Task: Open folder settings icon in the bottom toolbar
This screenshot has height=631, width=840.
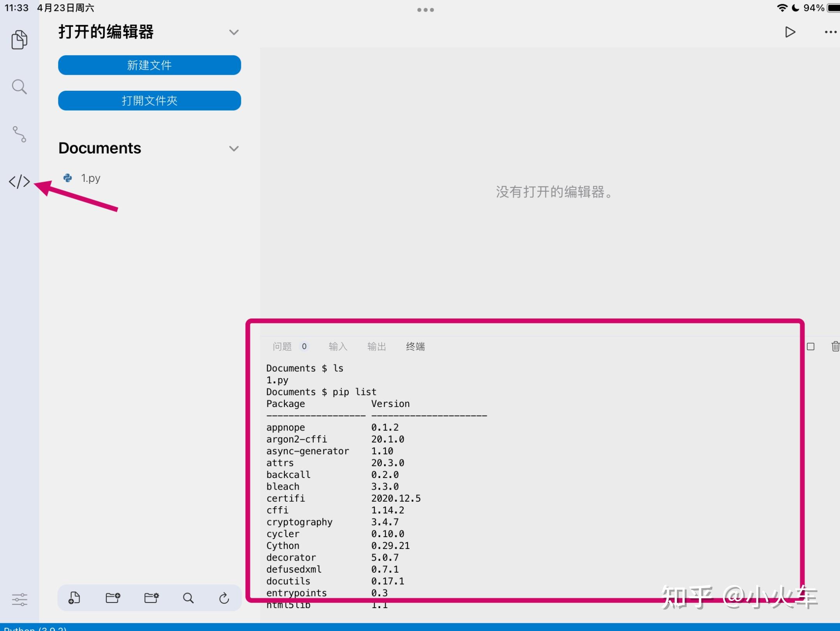Action: tap(151, 598)
